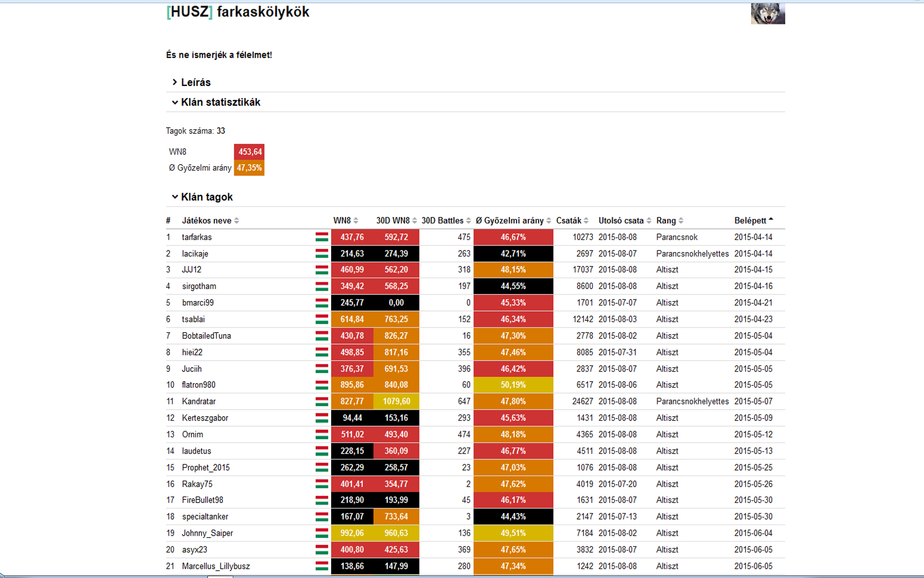
Task: Collapse the Klán tagok section
Action: pos(202,197)
